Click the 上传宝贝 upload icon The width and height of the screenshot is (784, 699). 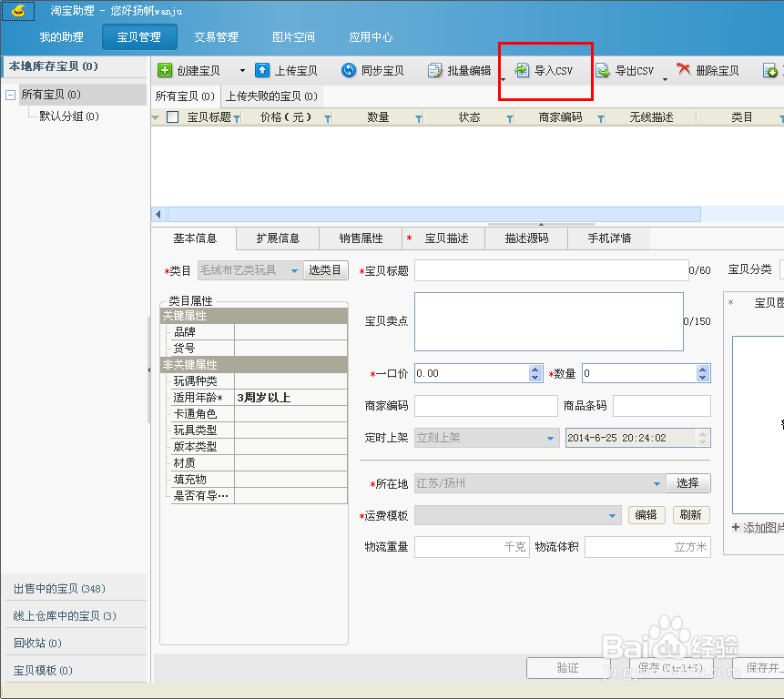(262, 70)
